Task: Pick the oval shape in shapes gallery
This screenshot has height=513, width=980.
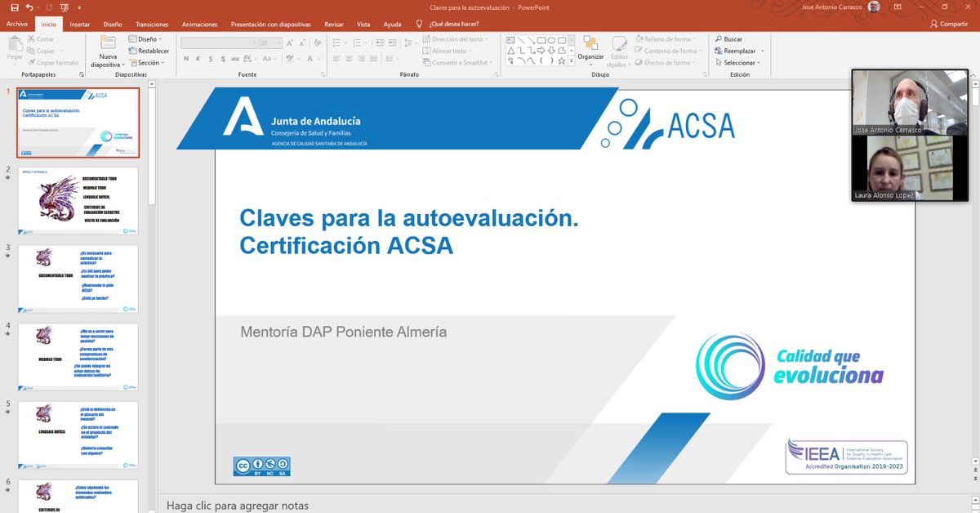Action: pyautogui.click(x=551, y=40)
